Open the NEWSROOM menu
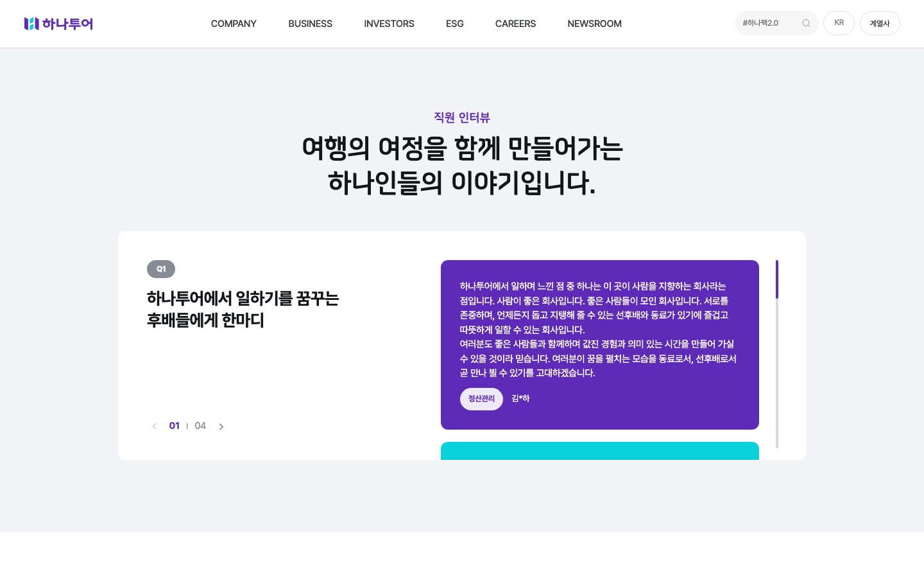The image size is (924, 578). [594, 24]
